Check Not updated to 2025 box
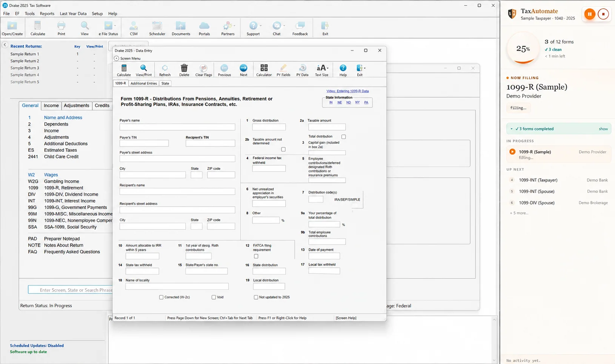This screenshot has height=364, width=615. [x=256, y=297]
